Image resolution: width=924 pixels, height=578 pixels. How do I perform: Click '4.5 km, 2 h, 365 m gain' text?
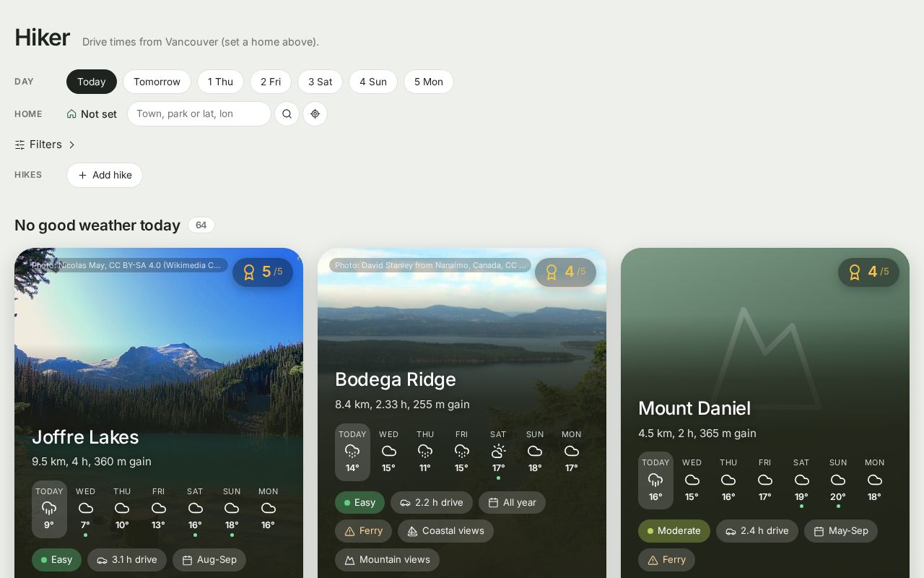tap(697, 433)
